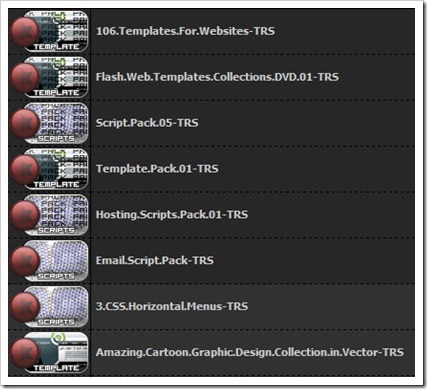Select the Script.Pack.05-TRS title
Viewport: 427px width, 389px height.
147,123
